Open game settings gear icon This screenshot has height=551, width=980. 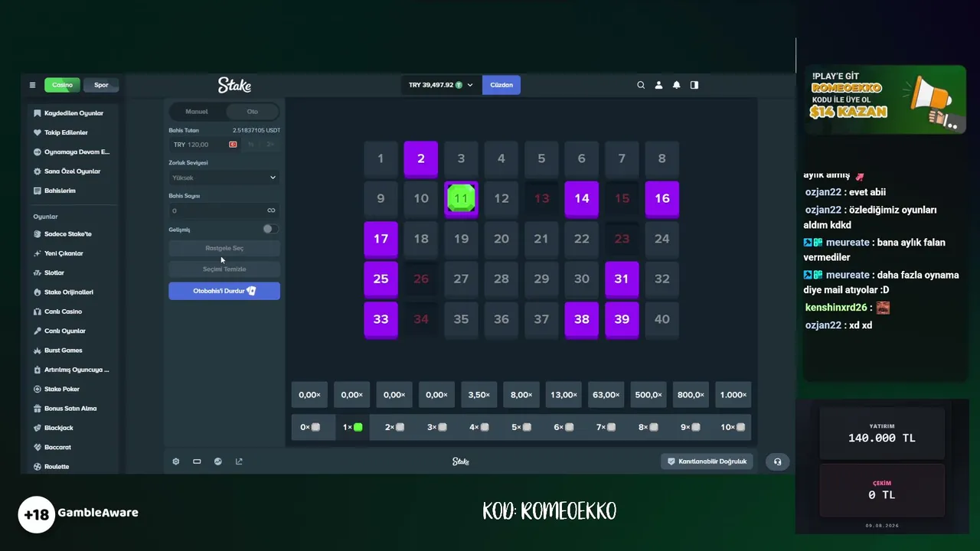(x=176, y=461)
